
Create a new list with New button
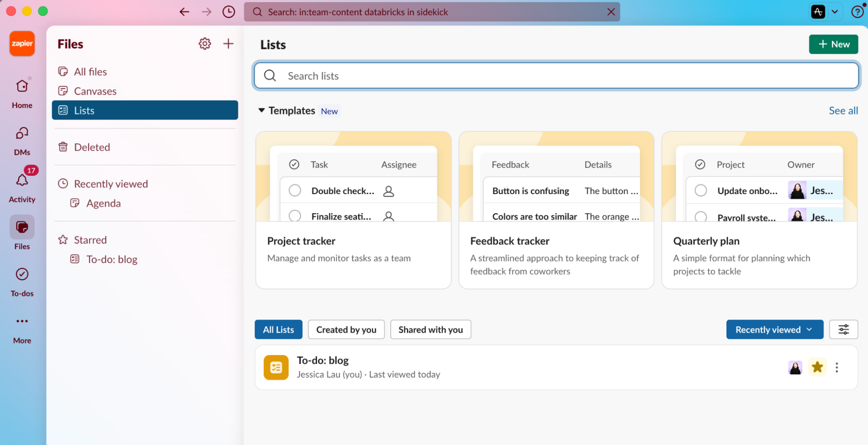(833, 44)
